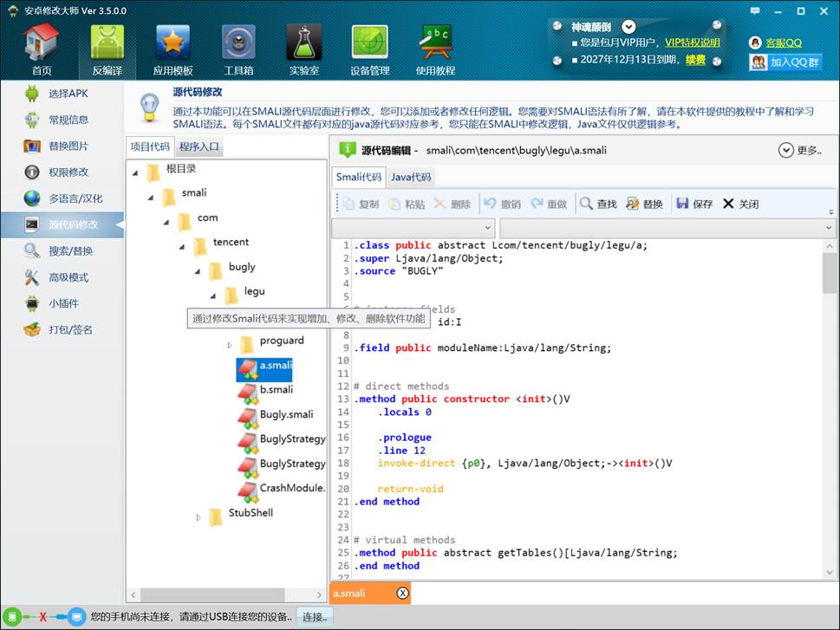The height and width of the screenshot is (630, 840).
Task: Collapse the tencent folder in tree
Action: [182, 247]
